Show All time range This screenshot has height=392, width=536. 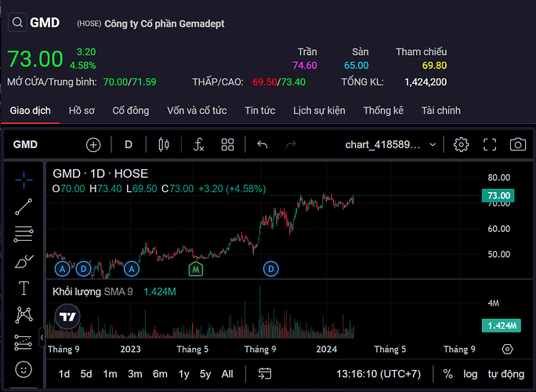[x=227, y=374]
